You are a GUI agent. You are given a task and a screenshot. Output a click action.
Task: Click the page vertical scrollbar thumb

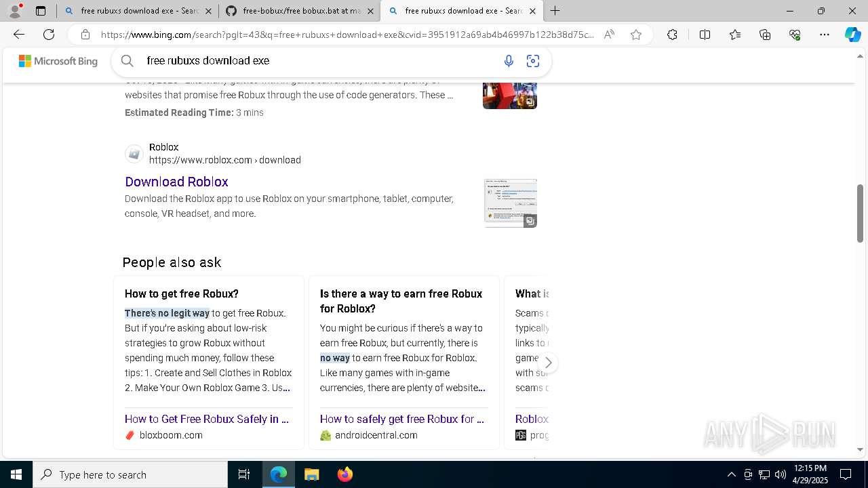[x=860, y=213]
